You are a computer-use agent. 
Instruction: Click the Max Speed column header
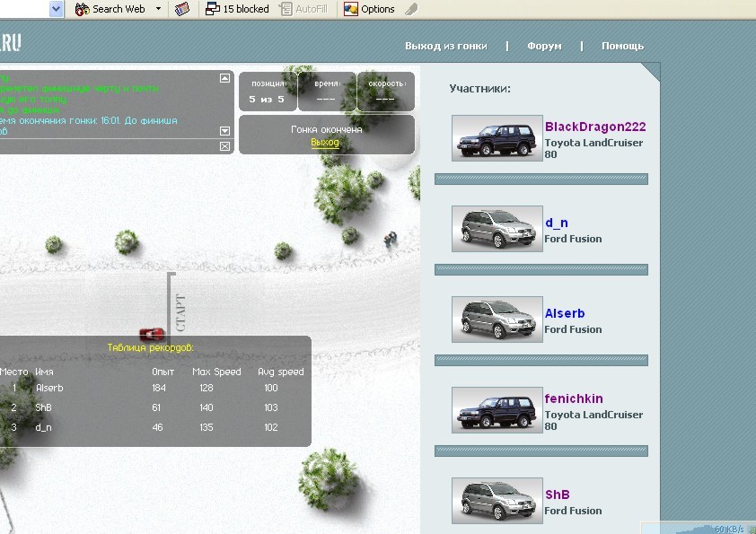tap(216, 372)
